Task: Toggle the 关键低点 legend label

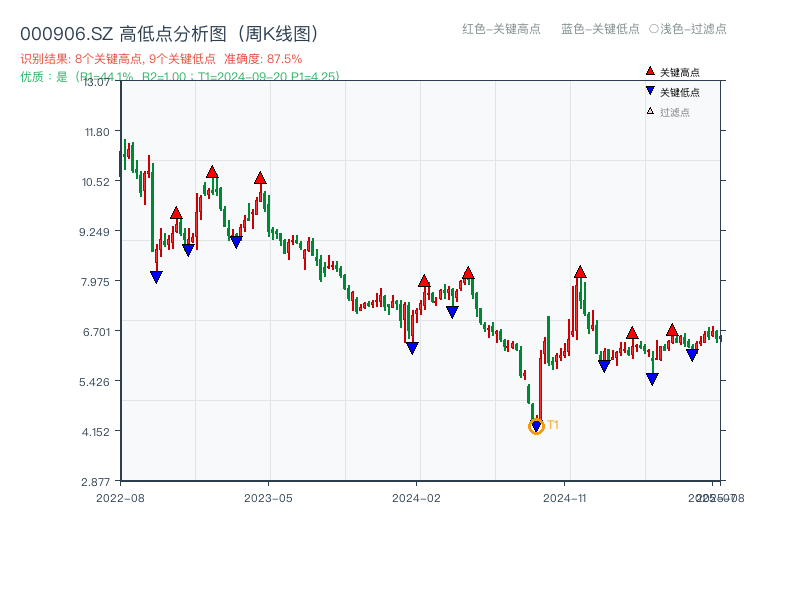Action: point(680,92)
